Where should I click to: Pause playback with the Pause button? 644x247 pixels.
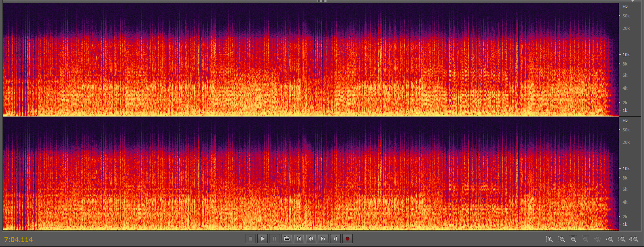click(x=275, y=239)
